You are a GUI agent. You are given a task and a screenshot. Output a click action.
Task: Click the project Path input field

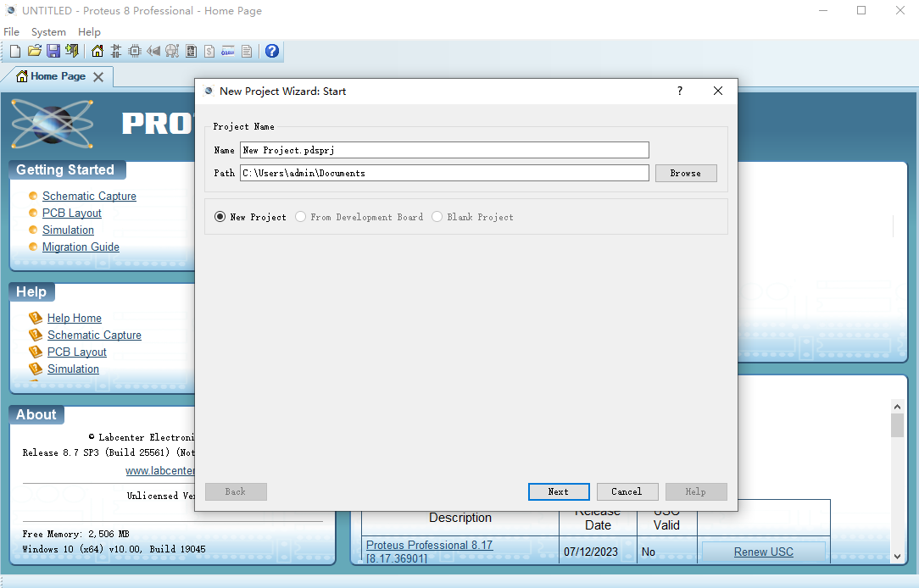[444, 173]
